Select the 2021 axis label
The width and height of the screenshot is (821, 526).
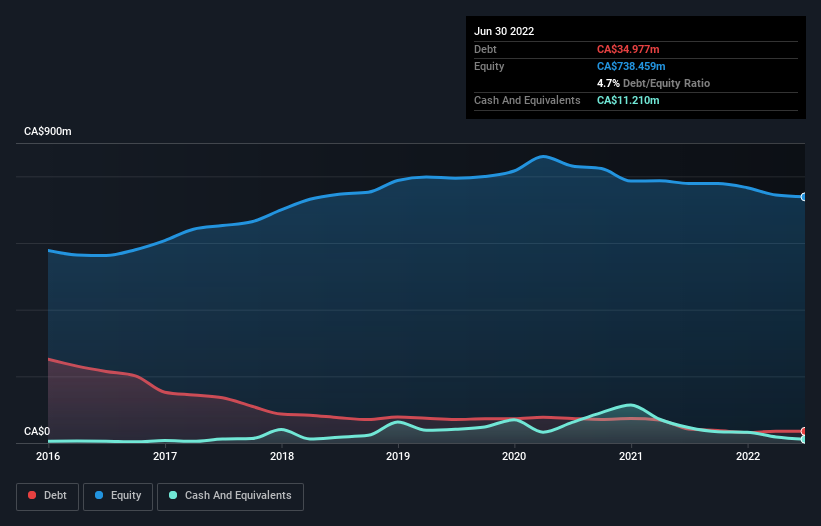click(631, 456)
